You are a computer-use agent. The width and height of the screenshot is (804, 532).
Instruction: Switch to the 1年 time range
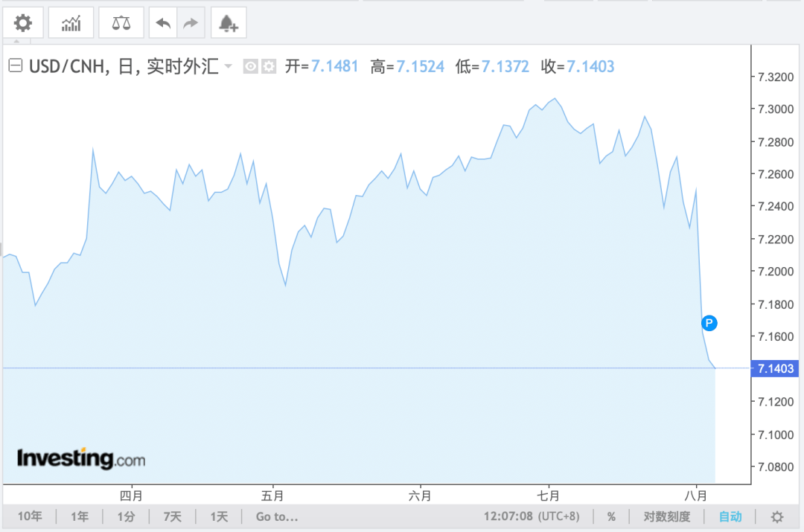coord(80,517)
